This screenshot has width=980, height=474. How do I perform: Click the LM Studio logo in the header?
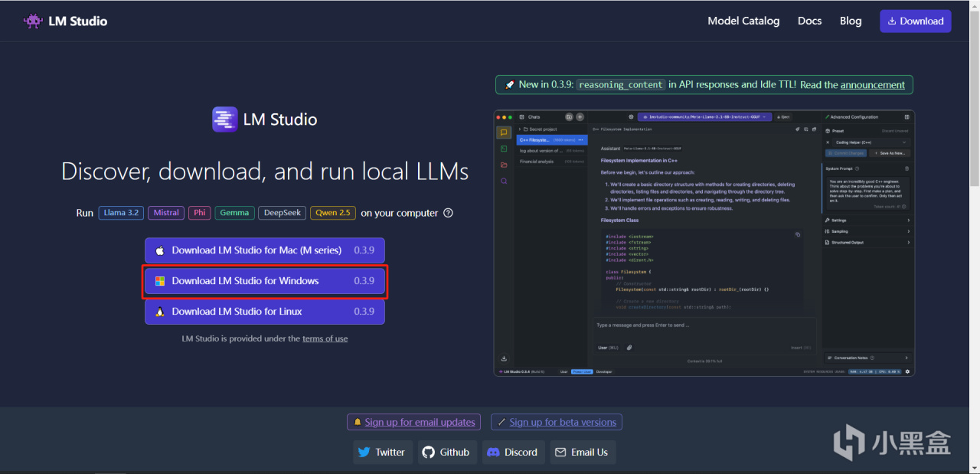65,21
